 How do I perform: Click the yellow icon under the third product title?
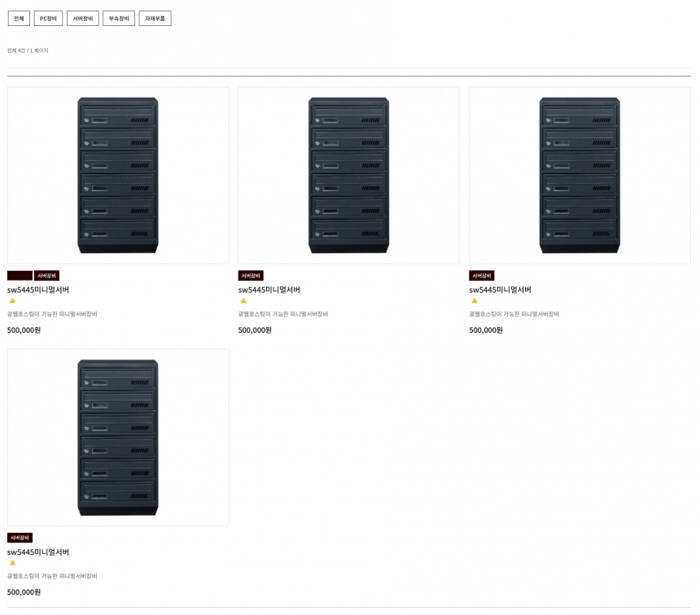coord(475,301)
